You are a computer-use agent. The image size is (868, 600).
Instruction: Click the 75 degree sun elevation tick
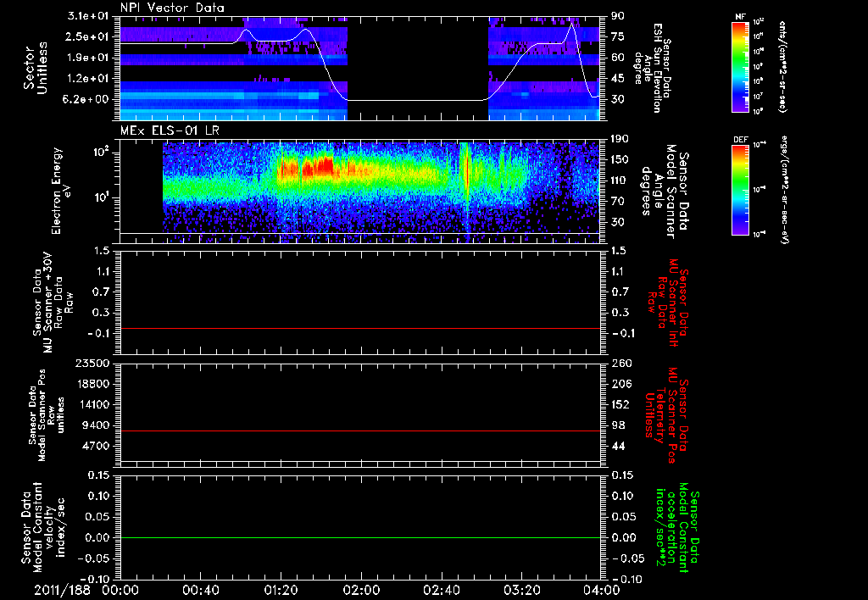[618, 36]
